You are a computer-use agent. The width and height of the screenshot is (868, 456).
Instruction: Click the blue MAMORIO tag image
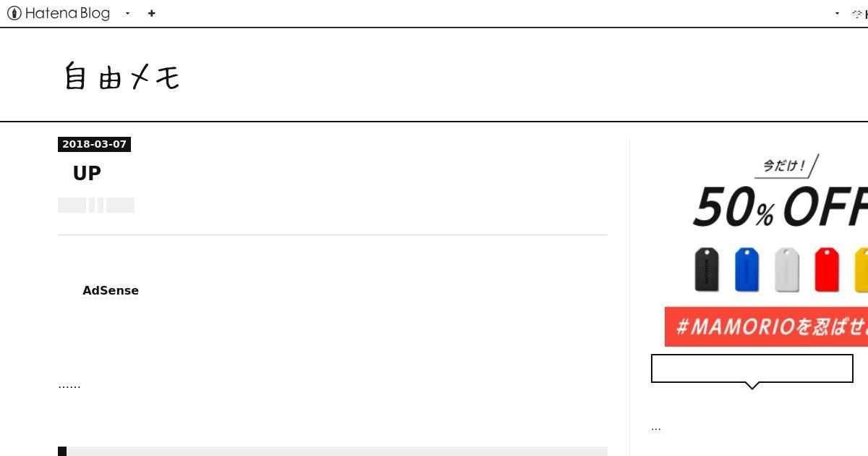coord(746,269)
